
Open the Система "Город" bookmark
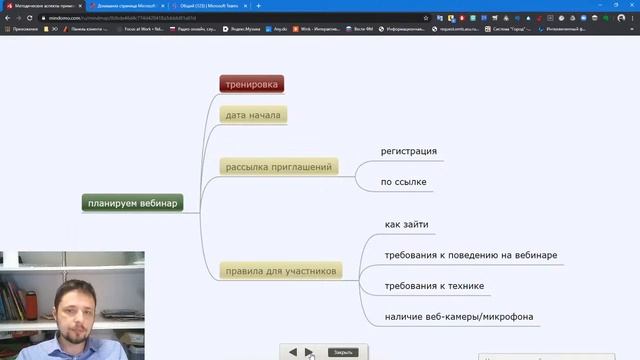click(508, 29)
